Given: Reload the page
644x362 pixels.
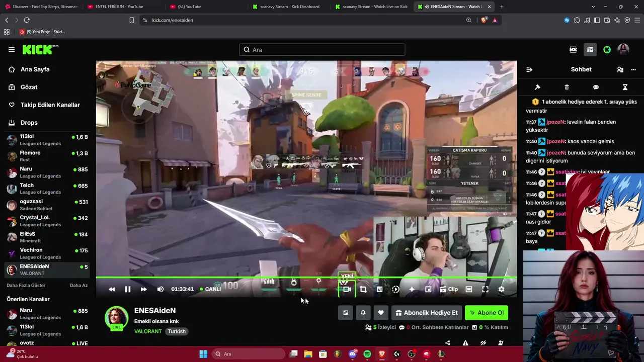Looking at the screenshot, I should pos(27,20).
